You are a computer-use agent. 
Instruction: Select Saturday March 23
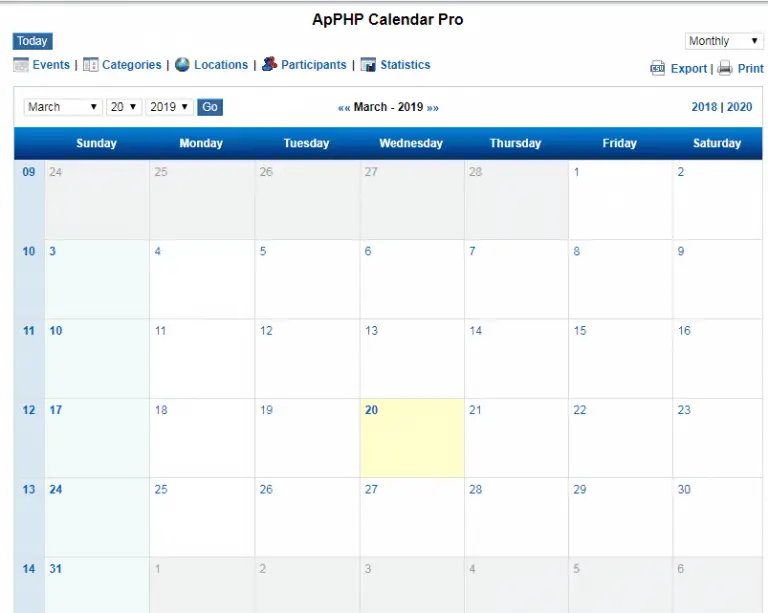(x=718, y=438)
